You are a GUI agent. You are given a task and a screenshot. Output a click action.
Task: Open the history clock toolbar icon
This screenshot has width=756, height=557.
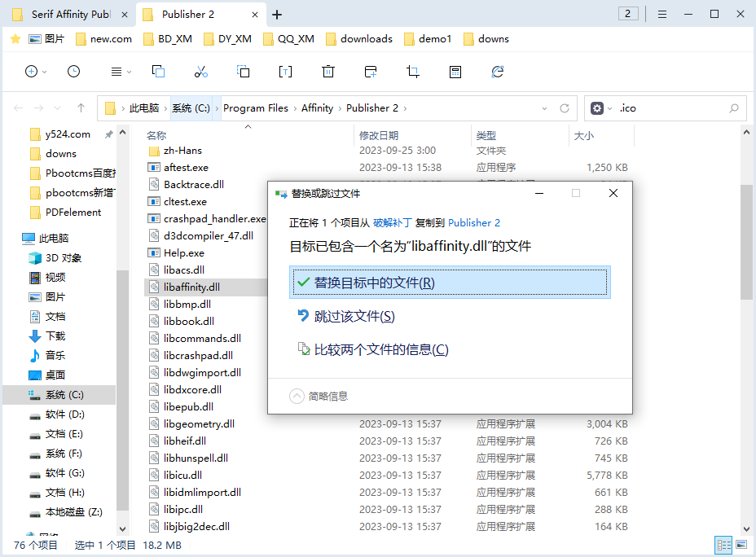(73, 72)
